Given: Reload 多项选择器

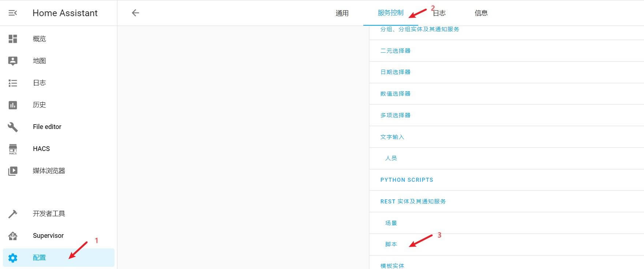Looking at the screenshot, I should click(396, 115).
